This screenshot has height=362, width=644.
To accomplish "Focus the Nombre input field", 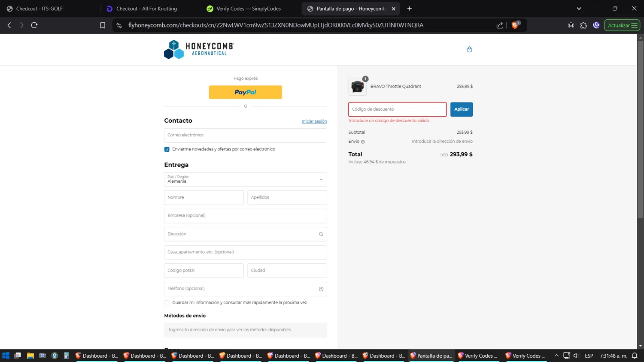I will (204, 198).
